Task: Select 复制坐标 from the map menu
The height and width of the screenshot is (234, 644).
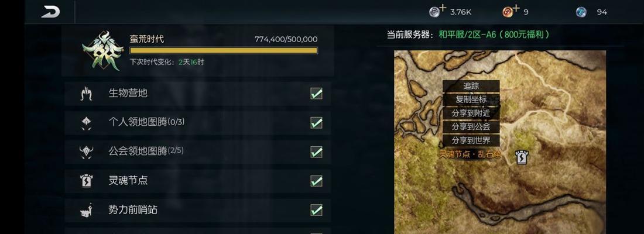Action: tap(471, 99)
